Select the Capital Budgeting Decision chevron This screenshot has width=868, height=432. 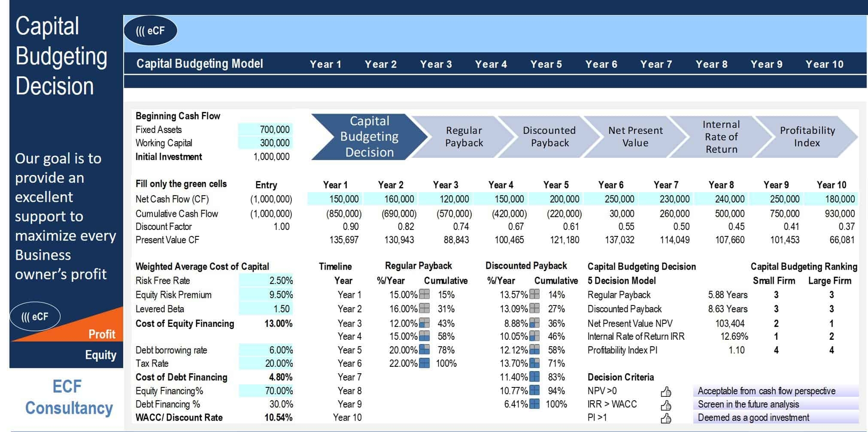coord(369,136)
